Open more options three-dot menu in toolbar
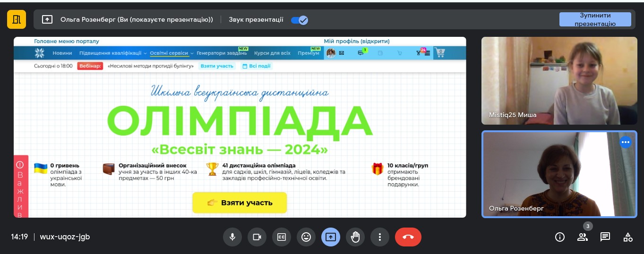The height and width of the screenshot is (254, 644). tap(380, 237)
